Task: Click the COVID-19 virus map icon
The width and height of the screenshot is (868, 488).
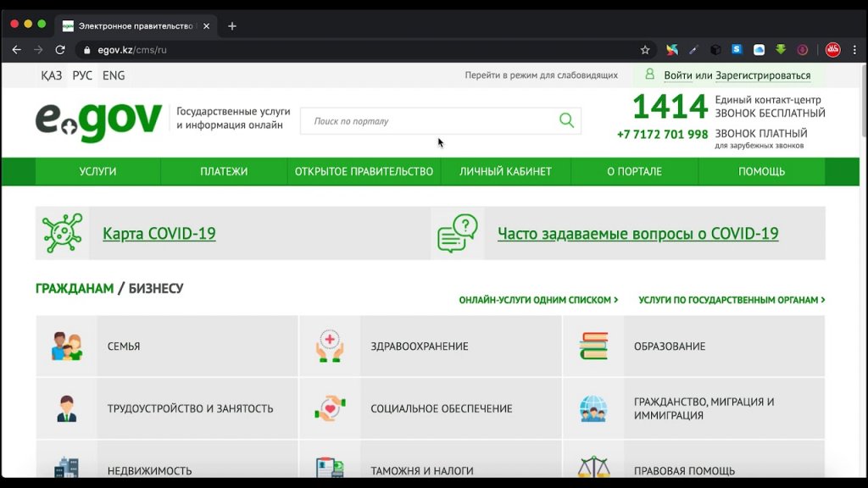Action: [x=63, y=233]
